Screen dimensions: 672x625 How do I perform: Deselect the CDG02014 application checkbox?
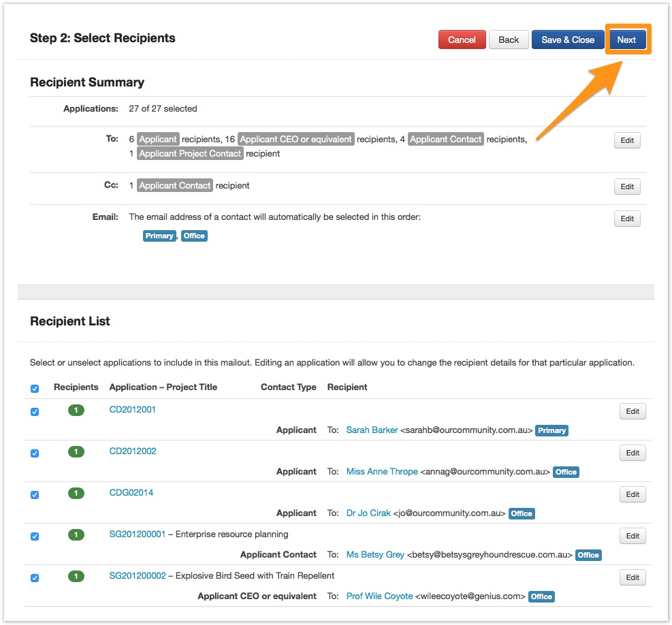coord(35,495)
